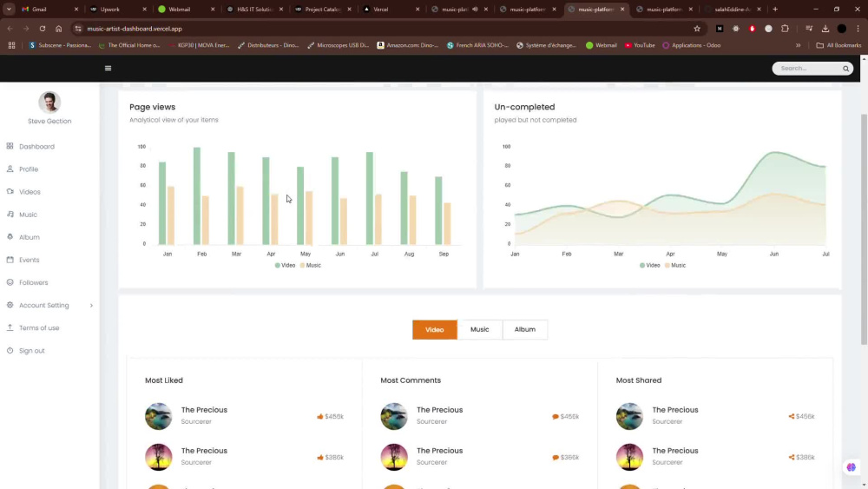Open the apps grid in bookmarks bar
Image resolution: width=868 pixels, height=489 pixels.
click(x=11, y=45)
